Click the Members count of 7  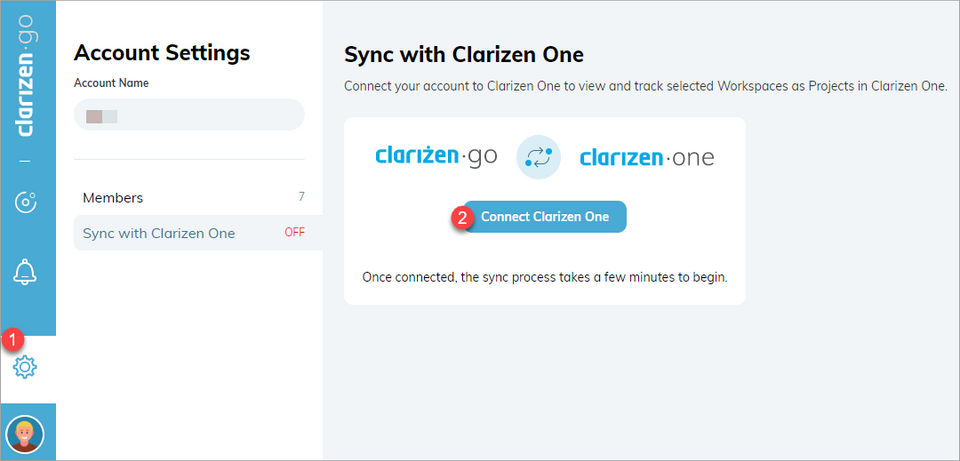(x=301, y=197)
